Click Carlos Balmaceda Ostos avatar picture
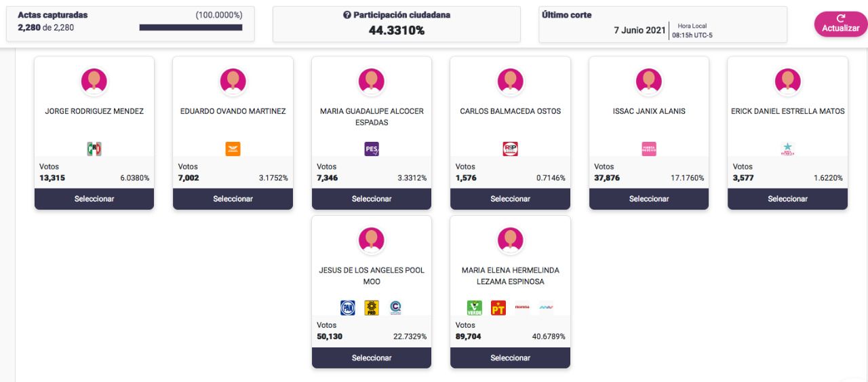This screenshot has height=382, width=868. [510, 81]
